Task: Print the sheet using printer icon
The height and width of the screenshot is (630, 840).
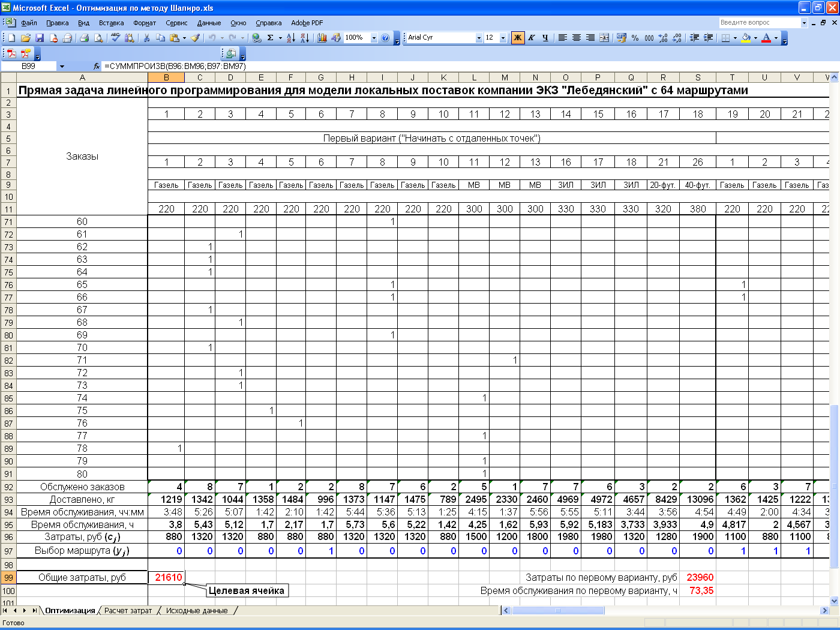Action: pos(85,38)
